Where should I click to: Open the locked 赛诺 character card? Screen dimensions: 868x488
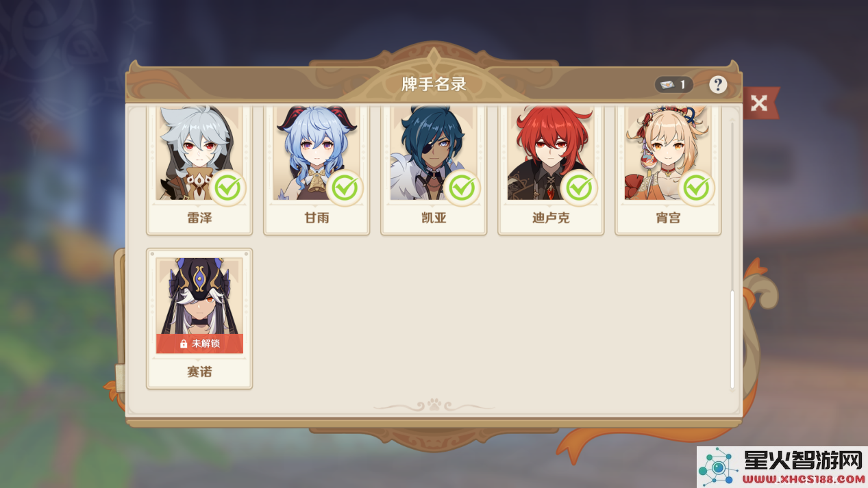point(199,318)
